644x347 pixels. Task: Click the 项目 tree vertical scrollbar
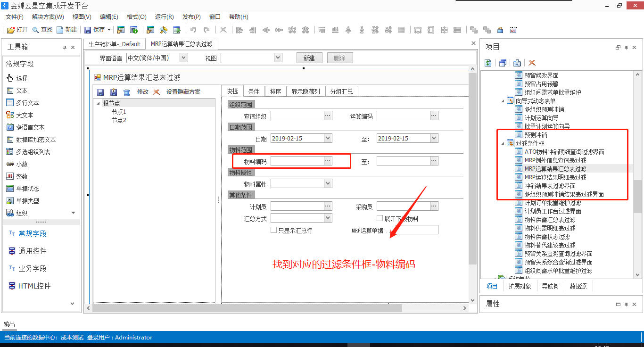(x=638, y=175)
